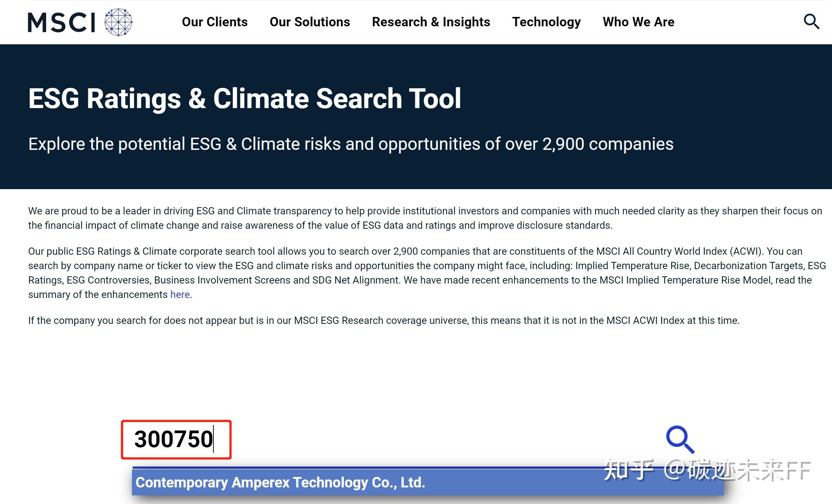The height and width of the screenshot is (504, 832).
Task: Select Contemporary Amperex Technology Co., Ltd. suggestion
Action: (x=280, y=483)
